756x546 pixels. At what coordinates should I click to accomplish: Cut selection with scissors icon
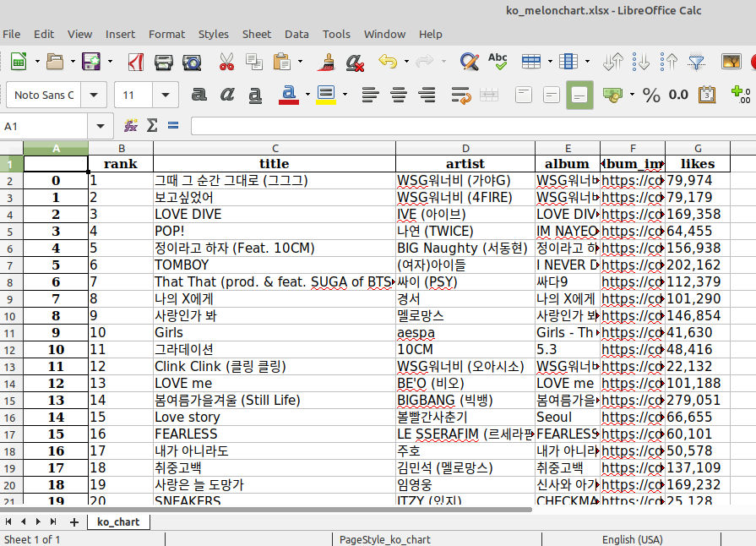click(226, 62)
